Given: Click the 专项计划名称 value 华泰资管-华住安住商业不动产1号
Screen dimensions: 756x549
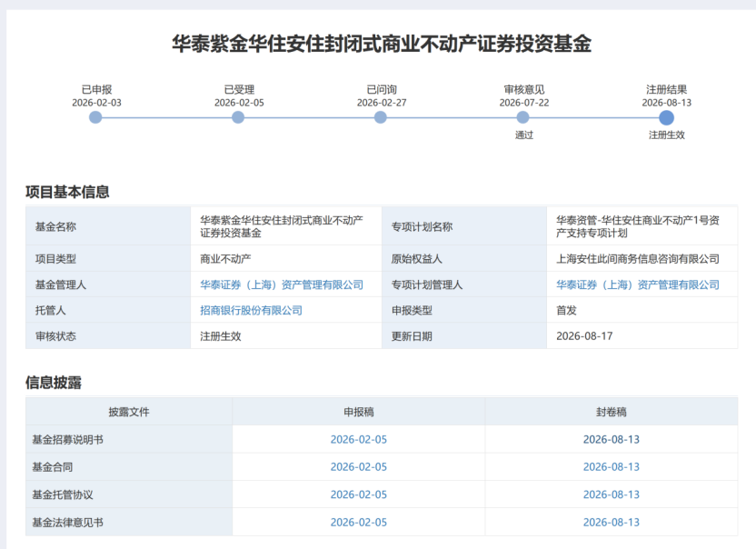Looking at the screenshot, I should click(637, 226).
